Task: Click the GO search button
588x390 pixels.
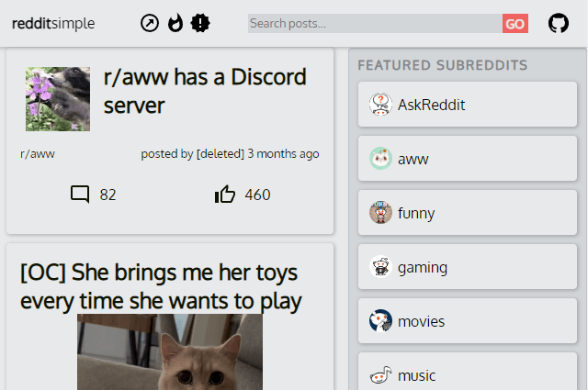Action: 515,24
